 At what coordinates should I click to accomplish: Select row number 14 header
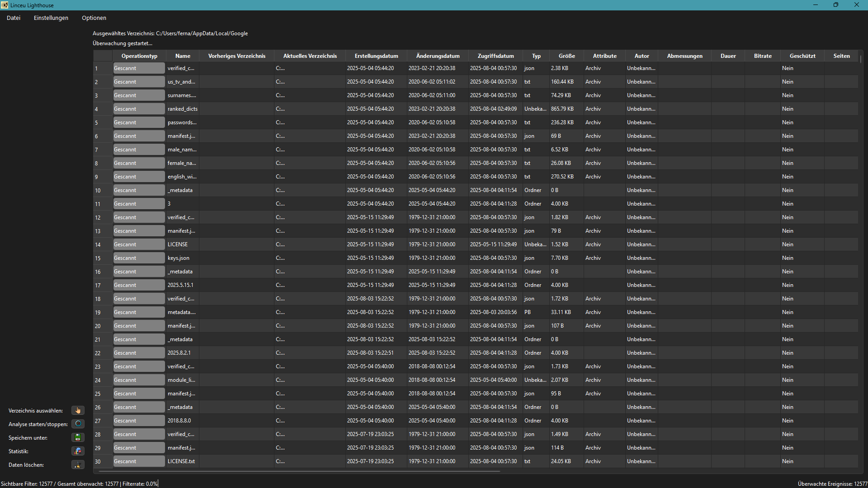(98, 244)
